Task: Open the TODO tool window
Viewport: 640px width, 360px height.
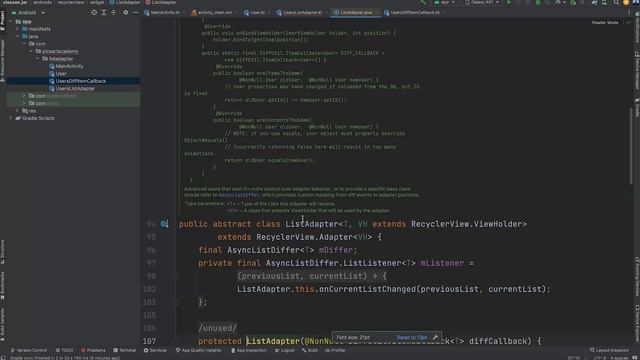Action: click(x=64, y=350)
